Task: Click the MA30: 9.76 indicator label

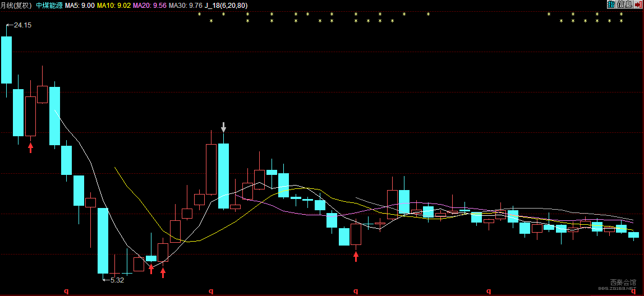Action: (186, 6)
